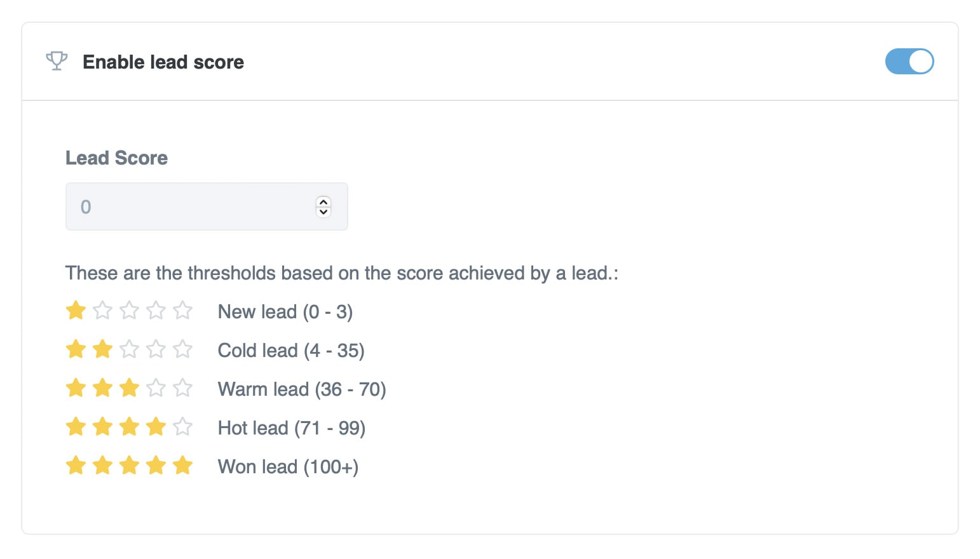Click the Warm lead (36 - 70) label
The height and width of the screenshot is (559, 980).
pos(301,389)
